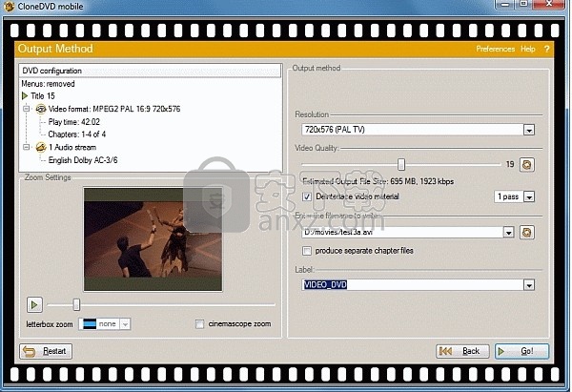Screen dimensions: 572x392
Task: Open the letterbox zoom none dropdown
Action: coord(125,323)
